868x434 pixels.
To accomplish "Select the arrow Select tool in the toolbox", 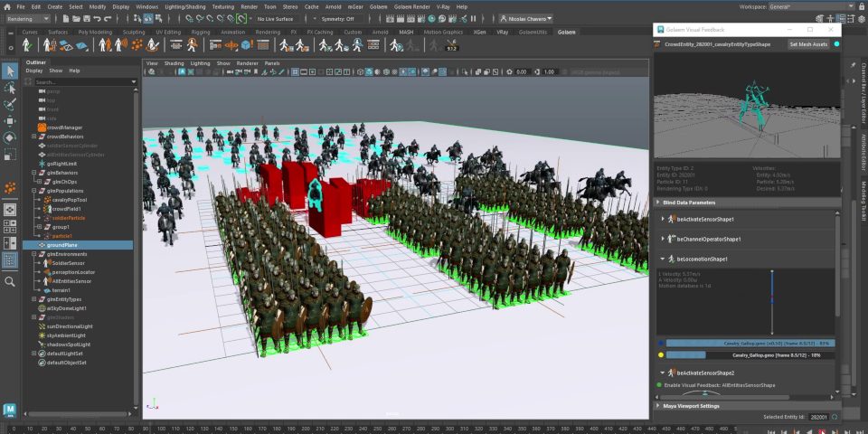I will pyautogui.click(x=10, y=71).
